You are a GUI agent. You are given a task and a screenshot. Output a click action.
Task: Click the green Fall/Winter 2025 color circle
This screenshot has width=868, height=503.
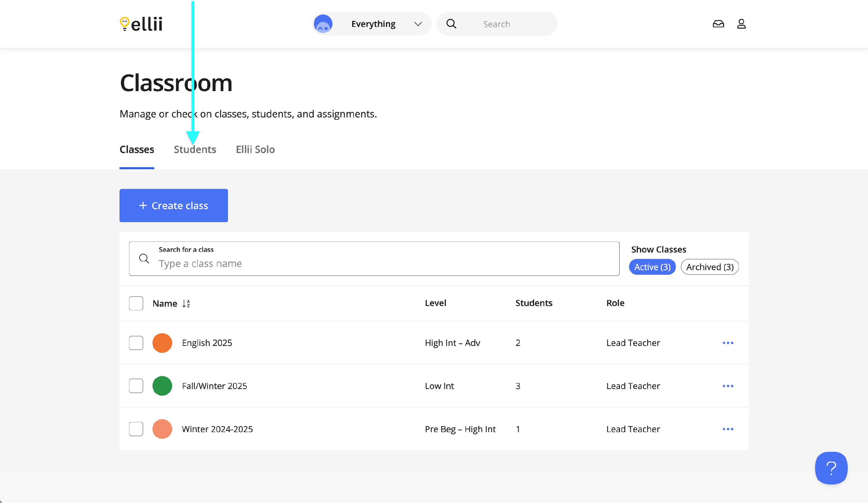[x=162, y=386]
